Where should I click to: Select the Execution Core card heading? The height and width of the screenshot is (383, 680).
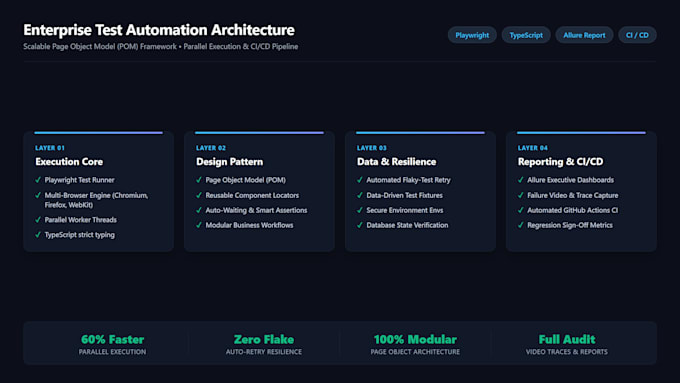click(69, 162)
